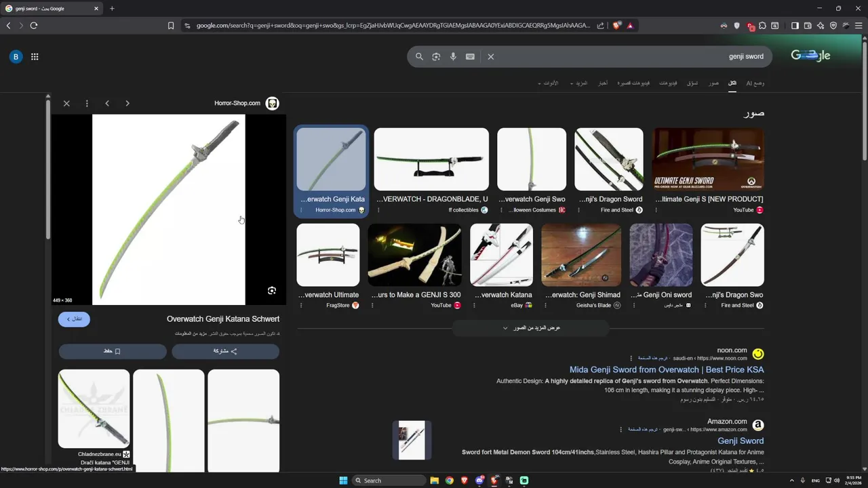
Task: Click the taskbar Search box
Action: pos(389,481)
